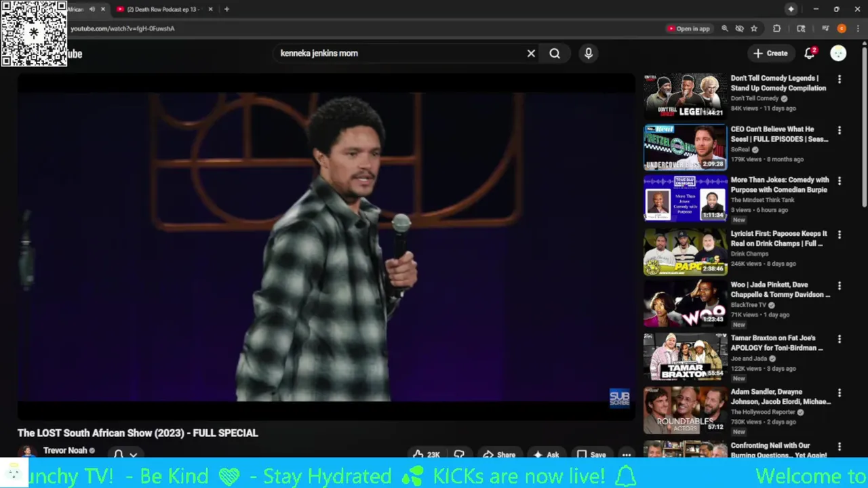
Task: Open options menu for Confronting Neil video
Action: coord(840,447)
